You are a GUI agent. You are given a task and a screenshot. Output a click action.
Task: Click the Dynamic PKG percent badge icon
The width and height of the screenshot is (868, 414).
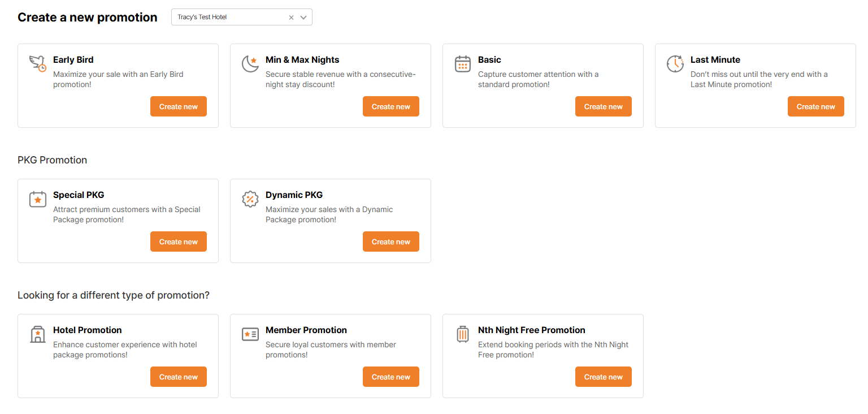point(250,199)
